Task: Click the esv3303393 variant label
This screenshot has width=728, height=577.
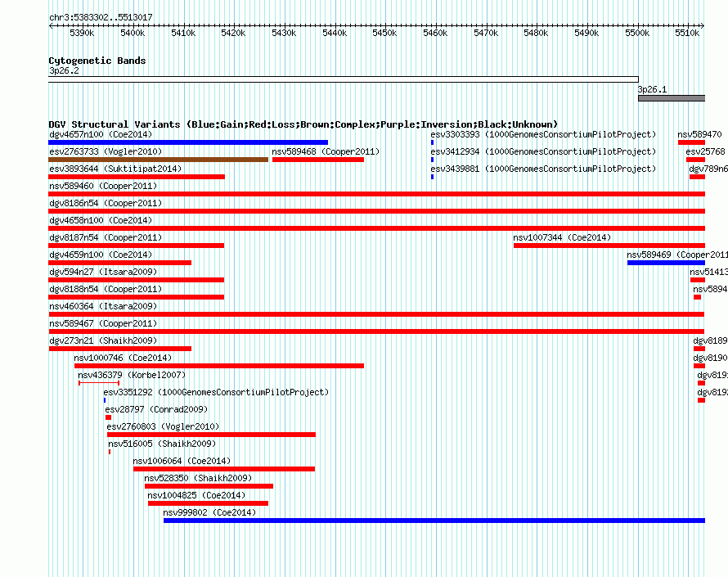Action: [x=543, y=134]
